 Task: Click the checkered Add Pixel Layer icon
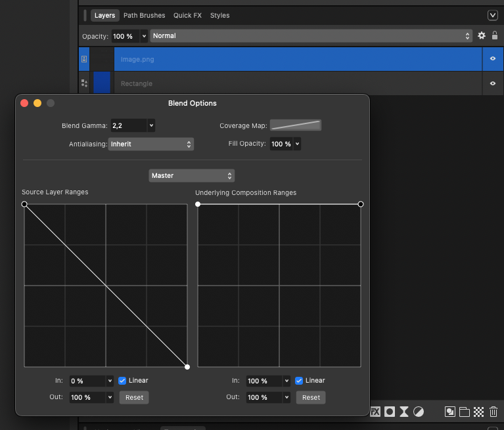[x=479, y=412]
